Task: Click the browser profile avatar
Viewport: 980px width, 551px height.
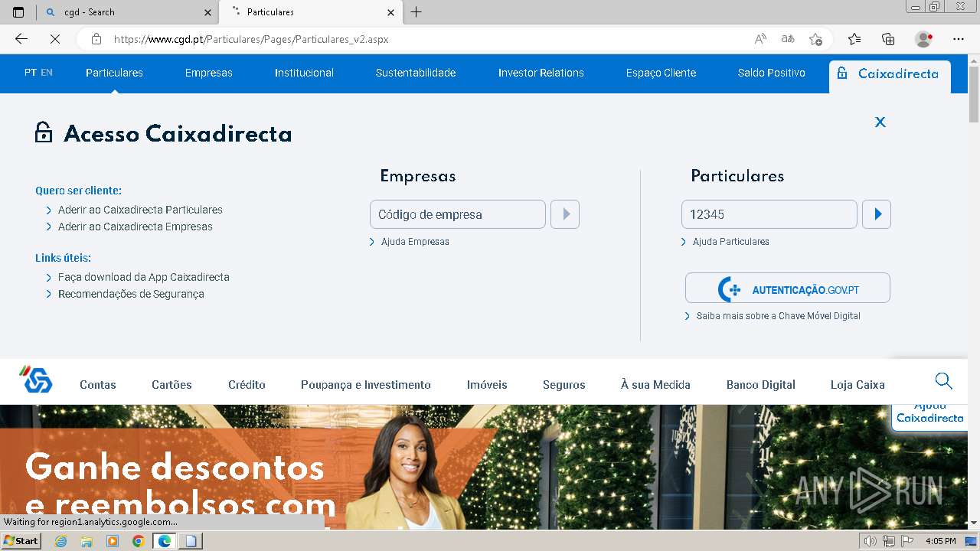Action: (923, 39)
